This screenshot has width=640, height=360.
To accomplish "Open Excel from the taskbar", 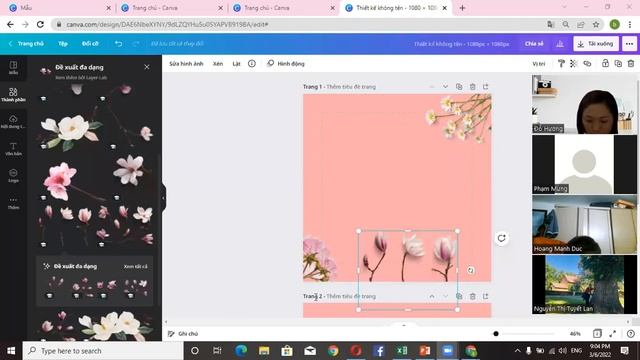I will [402, 351].
